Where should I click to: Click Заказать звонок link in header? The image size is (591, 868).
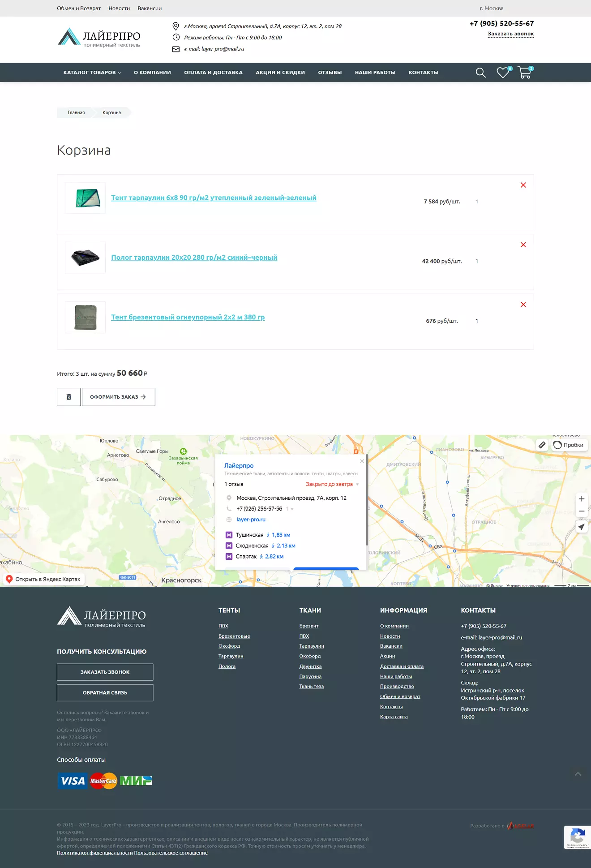pos(510,34)
